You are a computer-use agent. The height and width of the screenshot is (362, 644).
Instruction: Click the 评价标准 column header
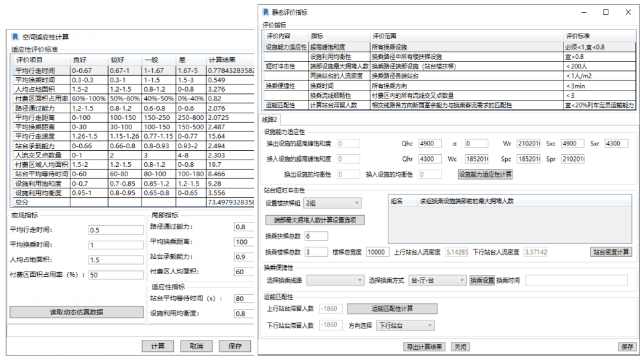600,36
